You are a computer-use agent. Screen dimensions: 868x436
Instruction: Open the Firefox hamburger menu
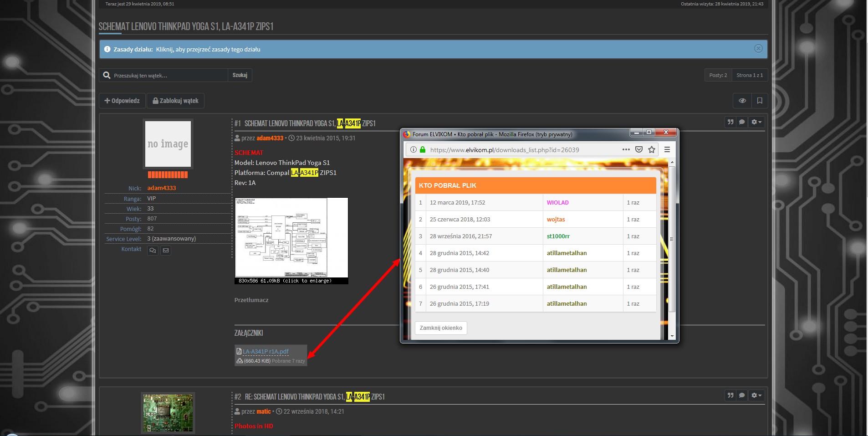coord(667,149)
